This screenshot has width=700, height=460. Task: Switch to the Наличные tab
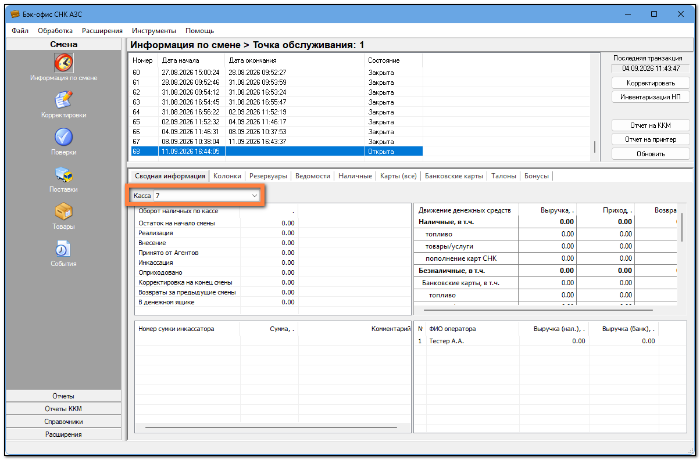355,176
